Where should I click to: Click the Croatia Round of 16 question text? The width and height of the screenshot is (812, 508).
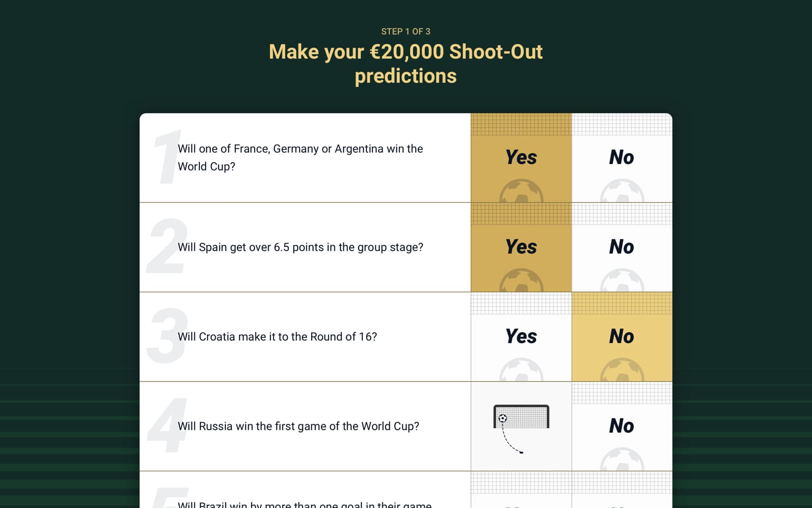[x=277, y=337]
